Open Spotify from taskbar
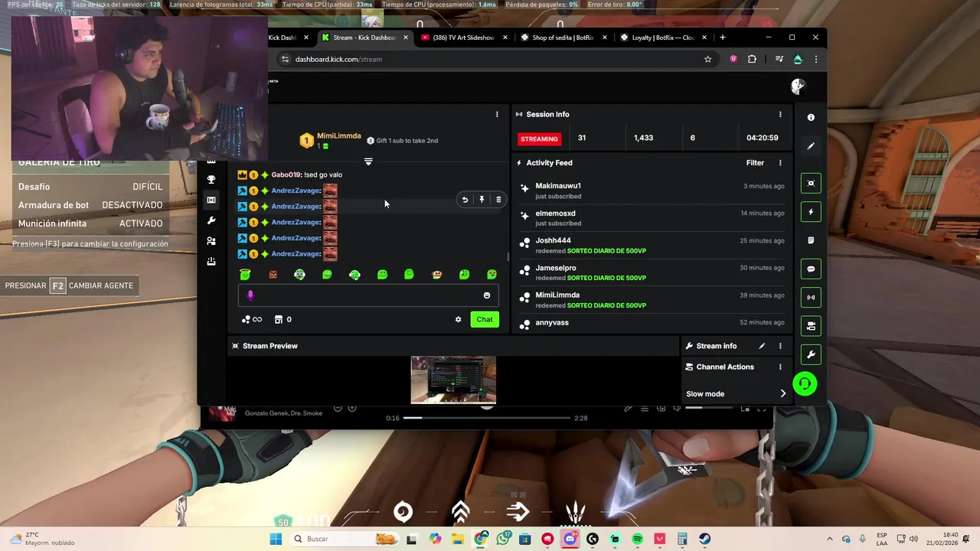The width and height of the screenshot is (980, 551). (638, 539)
